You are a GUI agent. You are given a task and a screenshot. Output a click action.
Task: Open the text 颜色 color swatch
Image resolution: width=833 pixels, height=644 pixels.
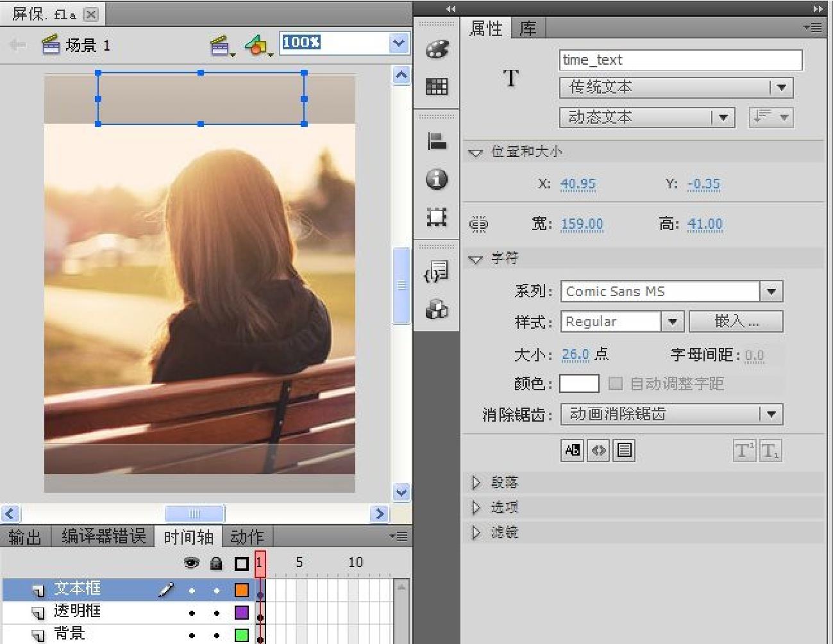click(x=579, y=384)
